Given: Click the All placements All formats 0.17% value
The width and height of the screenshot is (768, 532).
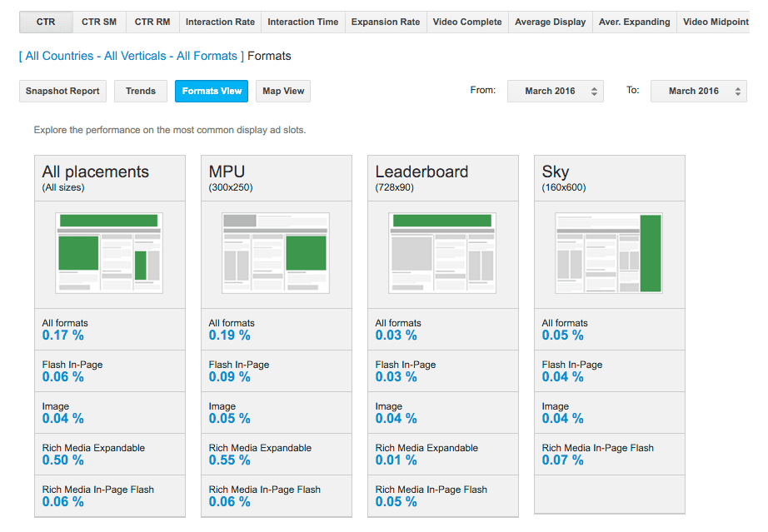Looking at the screenshot, I should pos(63,336).
